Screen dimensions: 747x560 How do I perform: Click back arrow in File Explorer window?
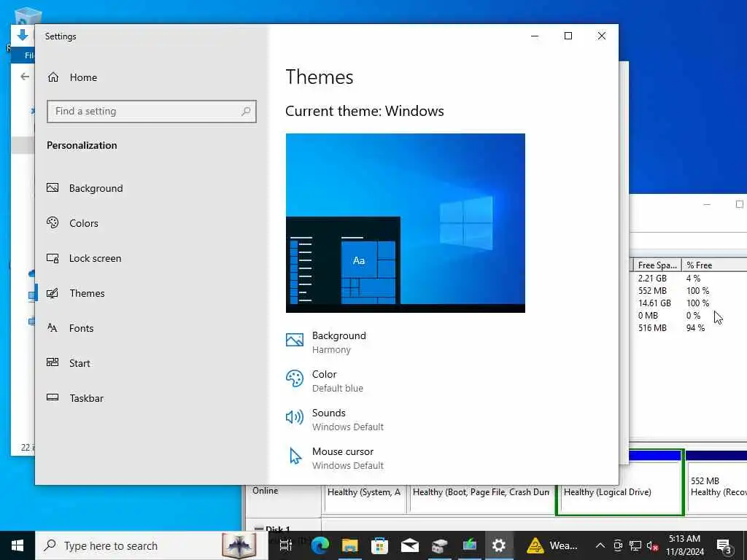click(25, 77)
